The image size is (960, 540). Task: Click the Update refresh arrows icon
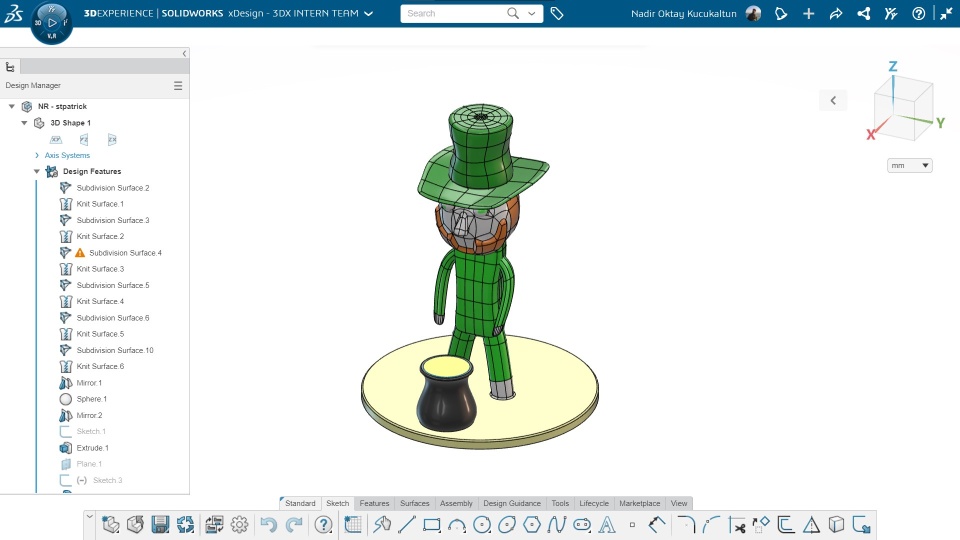(x=186, y=525)
